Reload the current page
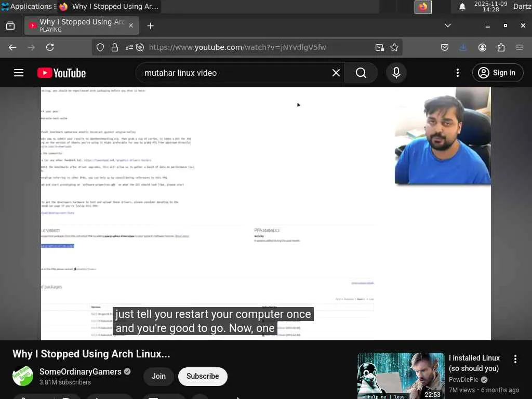This screenshot has width=532, height=399. (x=50, y=47)
